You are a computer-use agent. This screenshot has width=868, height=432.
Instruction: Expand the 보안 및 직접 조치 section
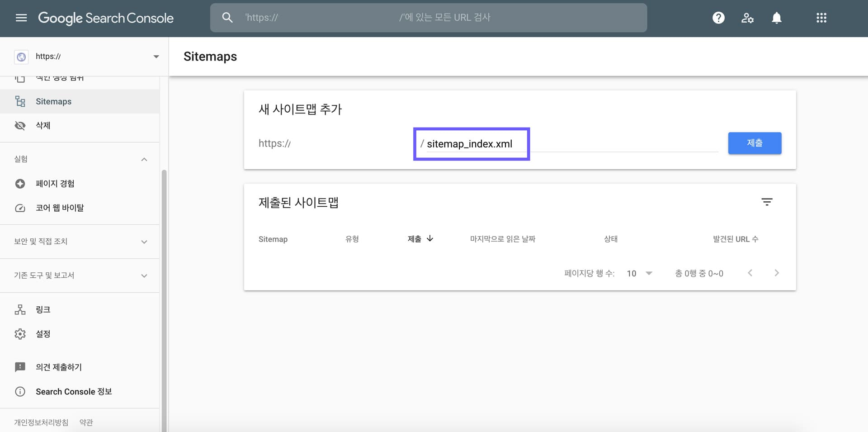point(144,242)
